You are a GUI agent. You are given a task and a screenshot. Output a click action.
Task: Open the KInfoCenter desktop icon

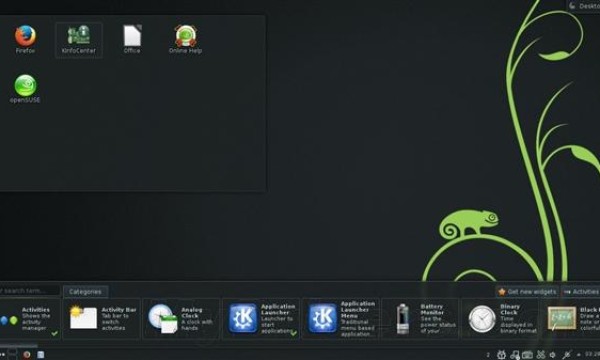(x=79, y=40)
